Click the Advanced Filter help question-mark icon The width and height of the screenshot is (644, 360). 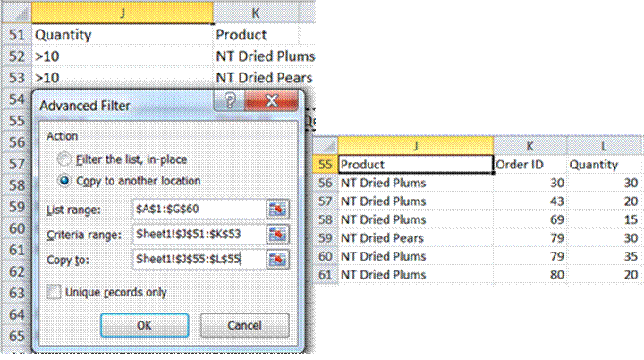tap(231, 104)
